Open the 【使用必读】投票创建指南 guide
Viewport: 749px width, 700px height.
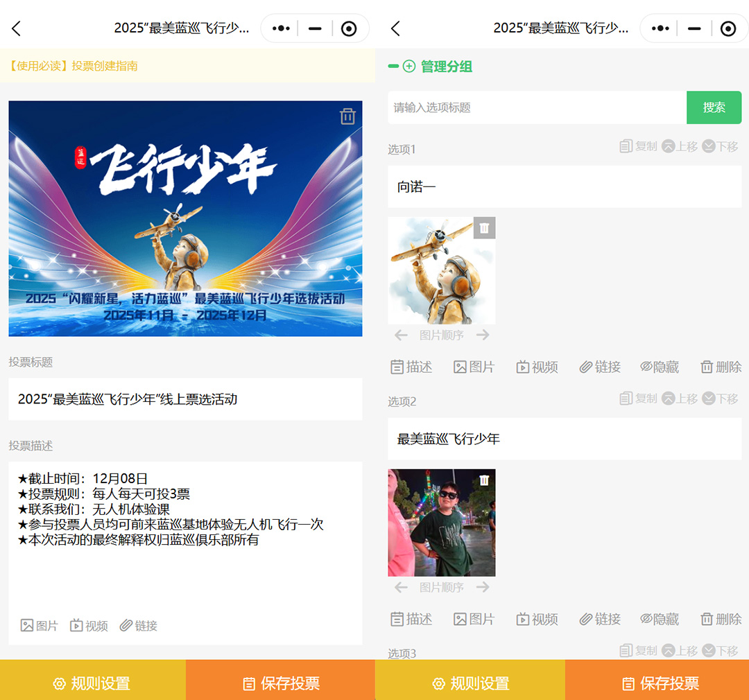coord(74,66)
